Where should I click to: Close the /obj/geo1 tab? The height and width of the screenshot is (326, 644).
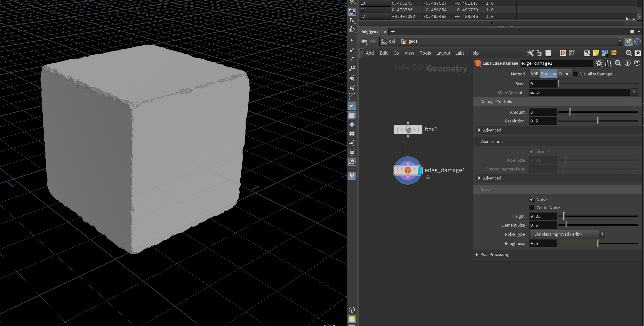coord(385,32)
